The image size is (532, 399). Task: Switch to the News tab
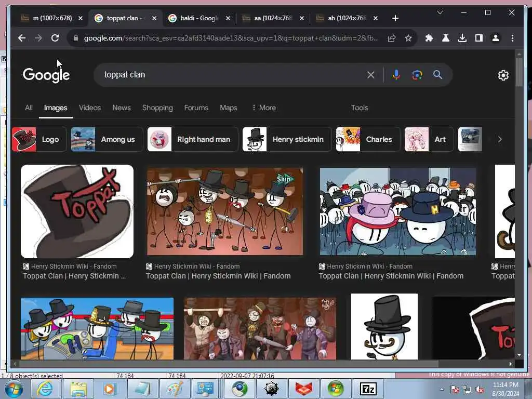(122, 108)
